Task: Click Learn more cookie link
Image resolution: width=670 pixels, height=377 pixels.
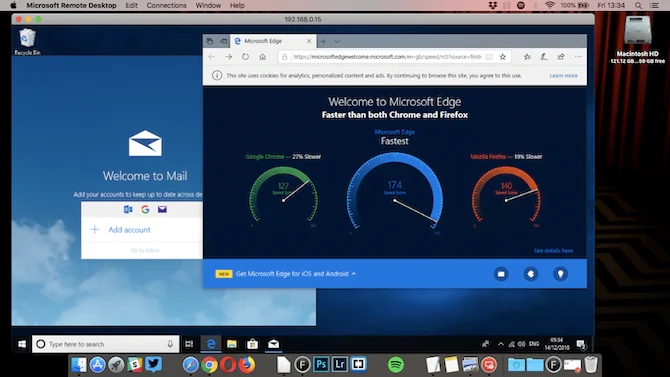Action: (x=564, y=76)
